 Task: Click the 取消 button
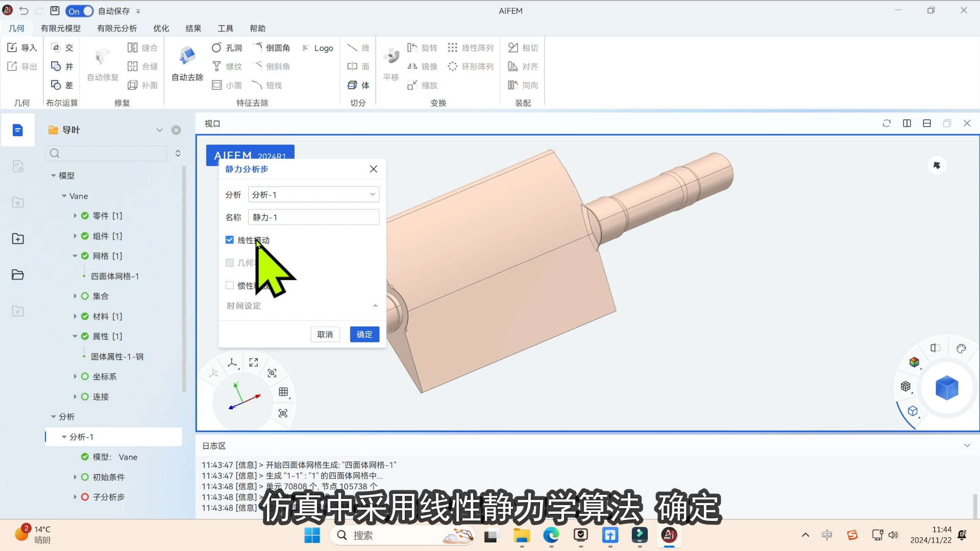[x=325, y=334]
